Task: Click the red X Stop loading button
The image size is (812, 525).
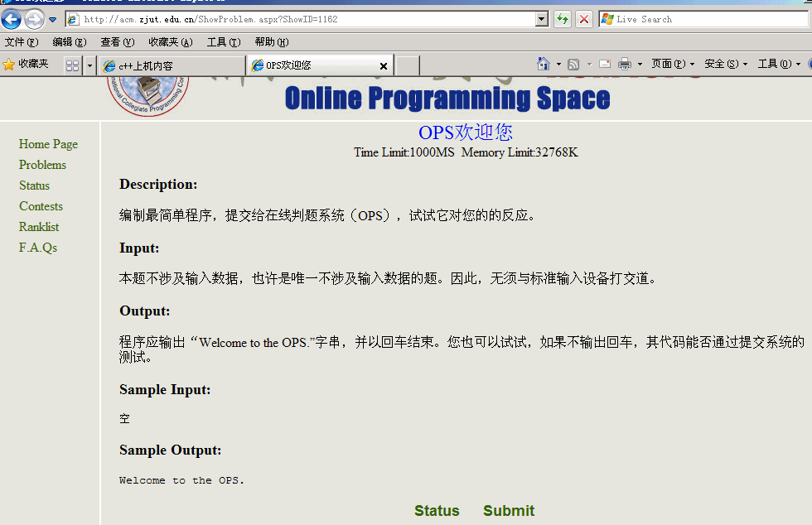Action: (x=584, y=19)
